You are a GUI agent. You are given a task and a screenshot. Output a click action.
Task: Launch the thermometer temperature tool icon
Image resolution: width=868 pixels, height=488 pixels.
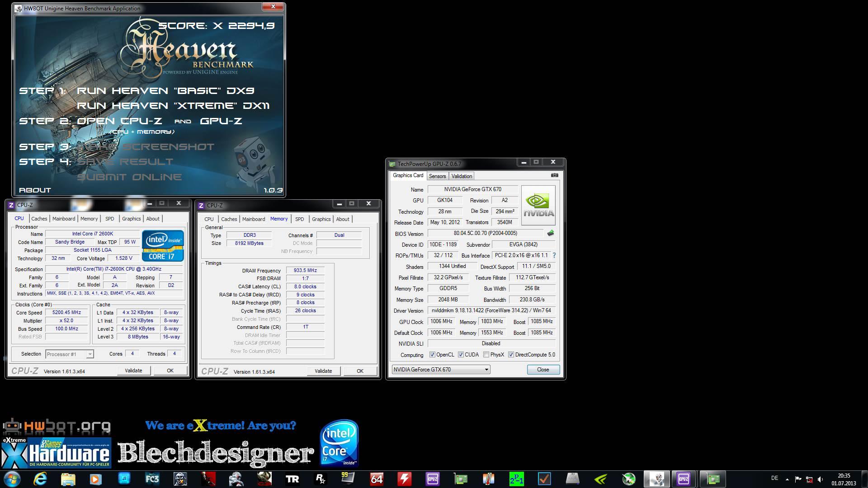[x=488, y=479]
